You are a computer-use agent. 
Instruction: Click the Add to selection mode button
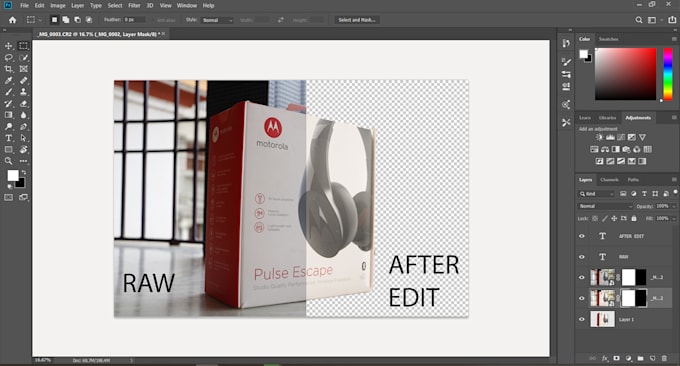[65, 20]
